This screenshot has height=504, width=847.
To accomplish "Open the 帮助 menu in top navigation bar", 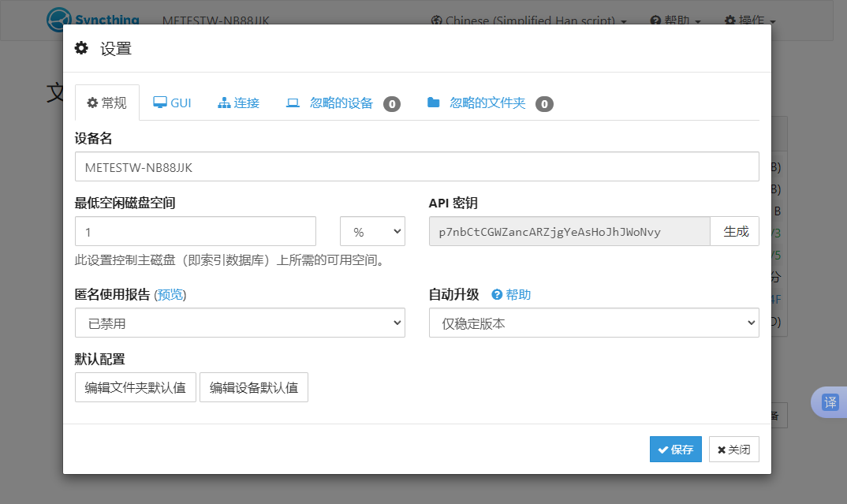I will click(674, 21).
